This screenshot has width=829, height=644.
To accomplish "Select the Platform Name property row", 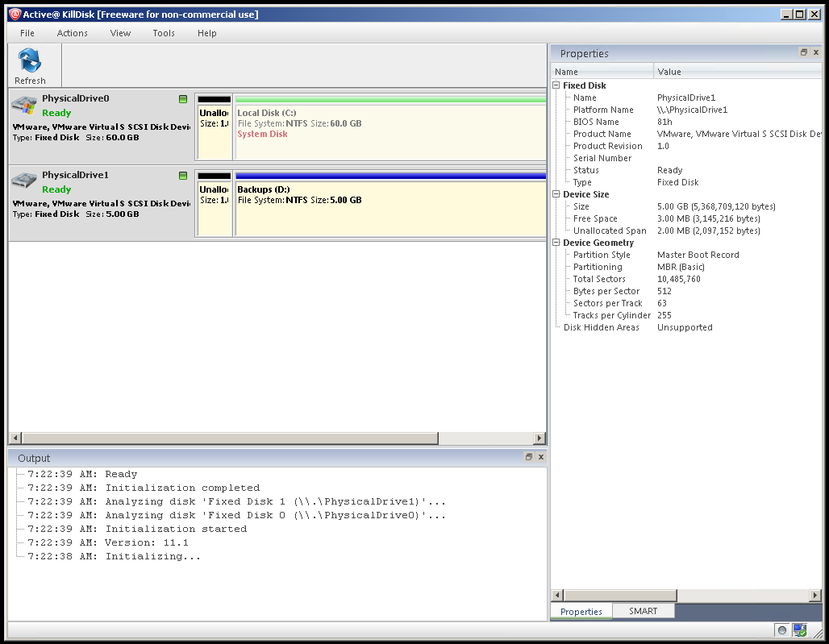I will point(687,110).
